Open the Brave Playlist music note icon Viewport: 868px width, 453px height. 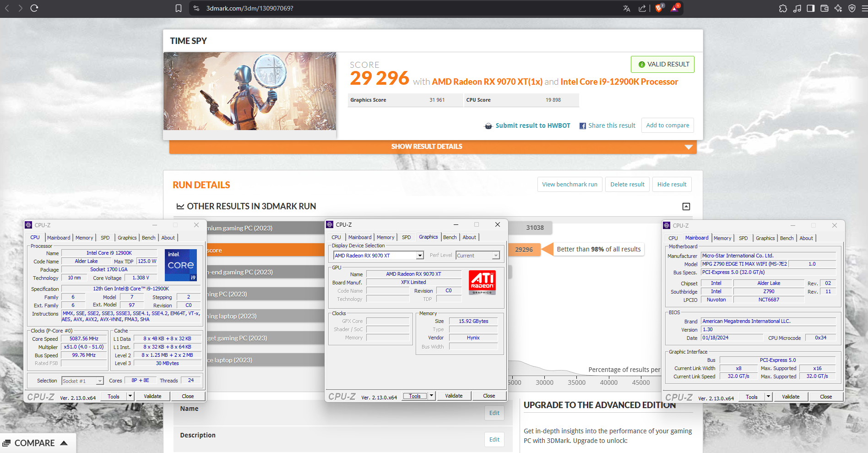(x=797, y=8)
